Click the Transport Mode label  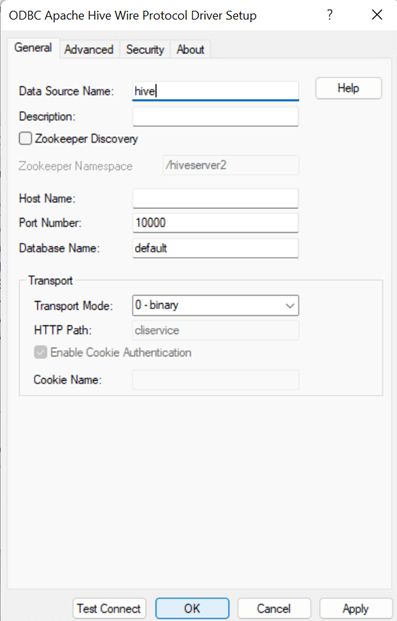(73, 306)
